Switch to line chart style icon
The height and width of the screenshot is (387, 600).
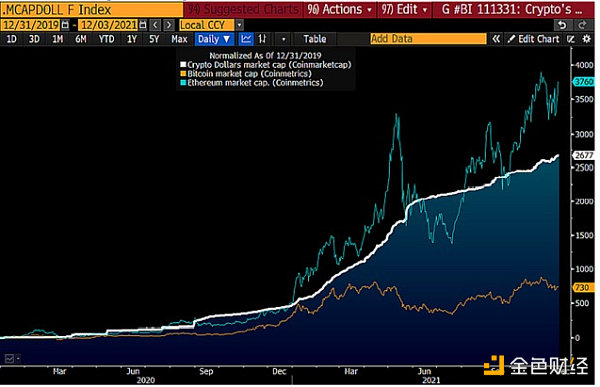[x=246, y=39]
